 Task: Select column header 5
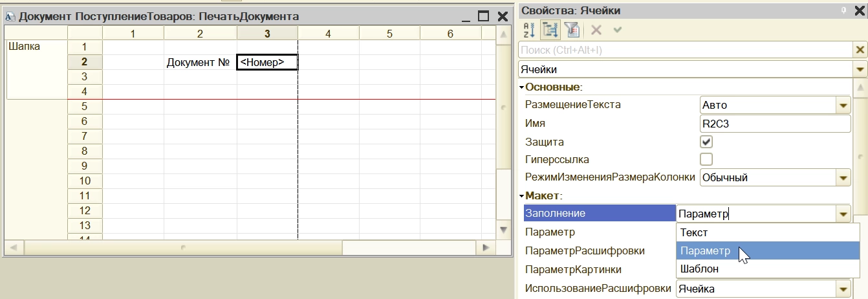[x=389, y=33]
